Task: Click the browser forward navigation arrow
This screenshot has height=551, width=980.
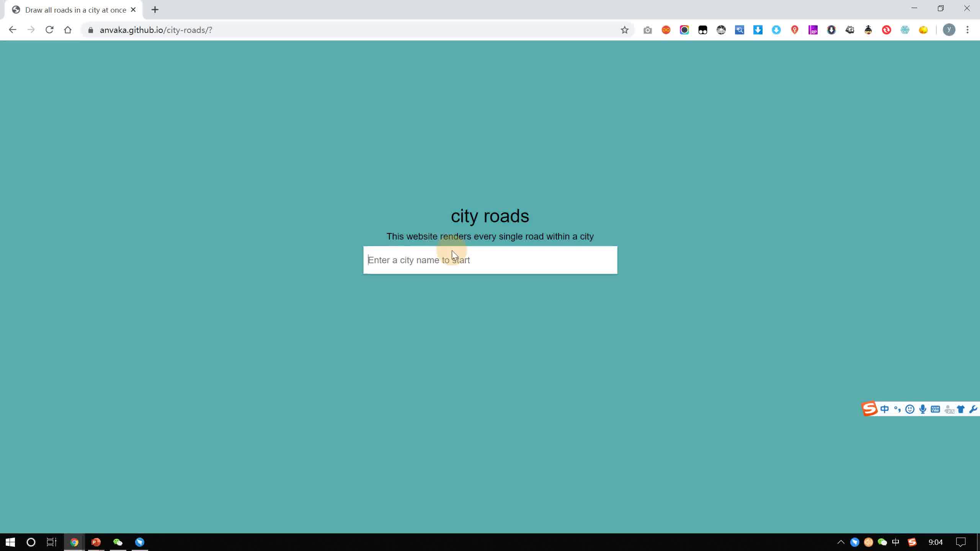Action: point(31,29)
